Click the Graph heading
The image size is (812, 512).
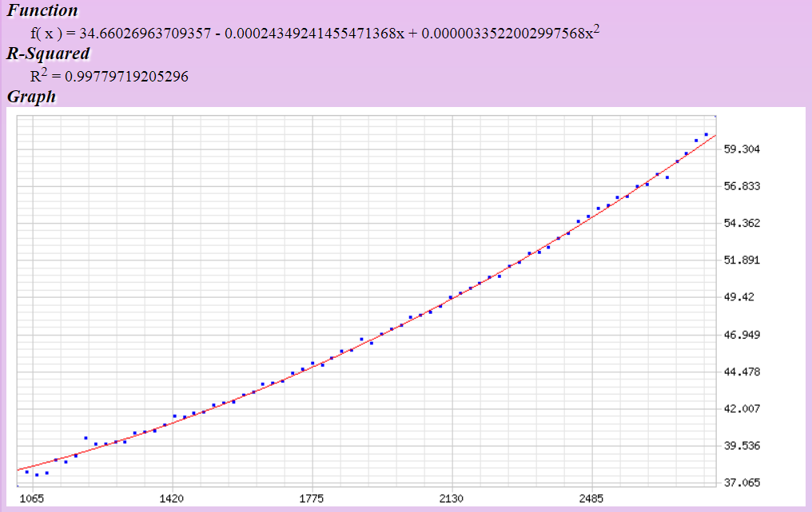pos(31,97)
